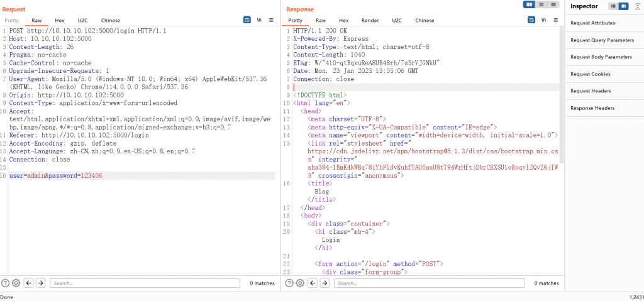Open Request pane hamburger options menu
The image size is (644, 301).
271,20
